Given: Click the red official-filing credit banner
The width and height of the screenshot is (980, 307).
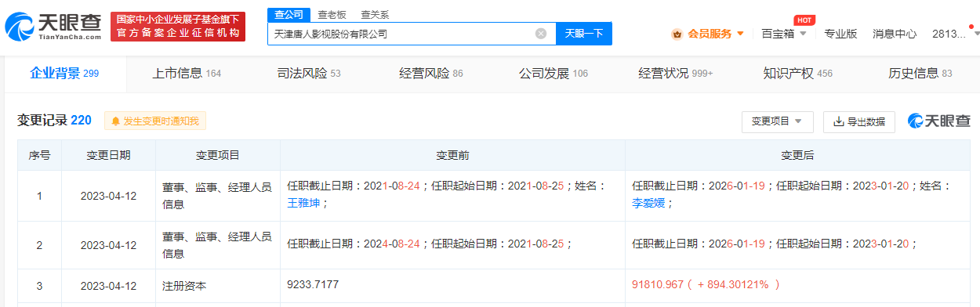Looking at the screenshot, I should [178, 27].
